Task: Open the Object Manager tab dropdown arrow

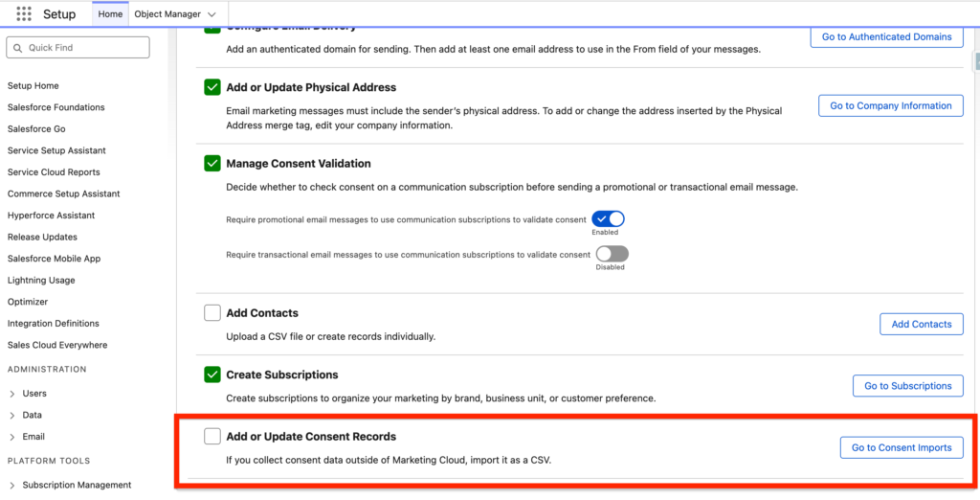Action: (212, 14)
